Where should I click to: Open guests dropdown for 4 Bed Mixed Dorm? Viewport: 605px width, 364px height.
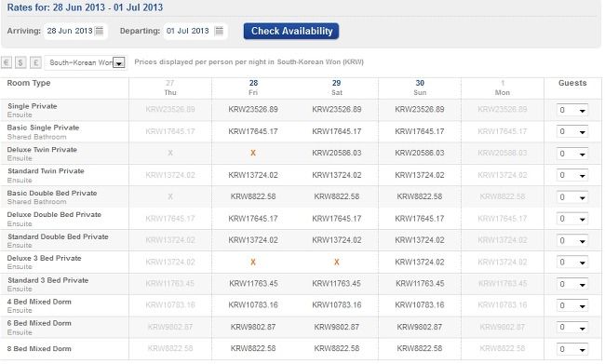pos(572,305)
